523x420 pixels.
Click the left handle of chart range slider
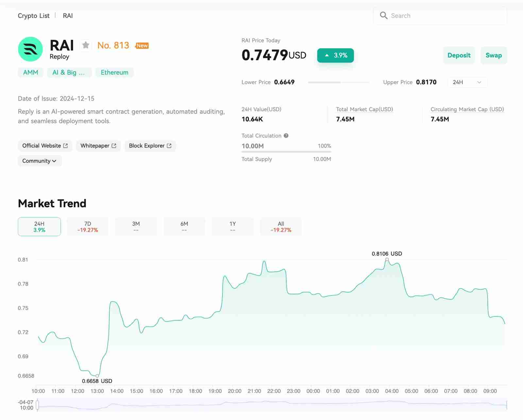pyautogui.click(x=38, y=405)
